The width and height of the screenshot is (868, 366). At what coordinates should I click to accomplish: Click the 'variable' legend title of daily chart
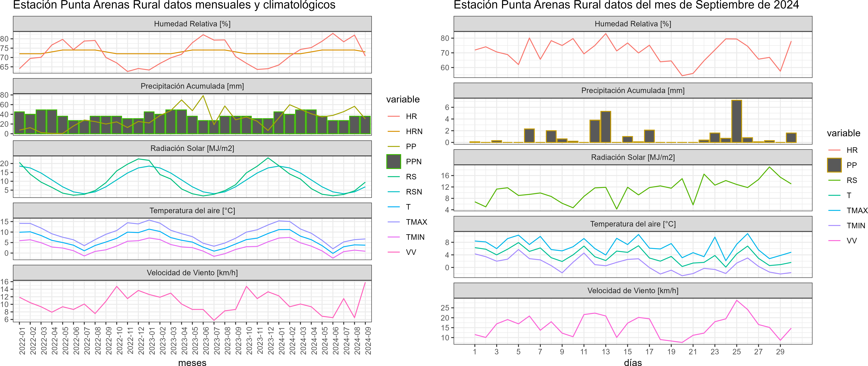tap(843, 133)
